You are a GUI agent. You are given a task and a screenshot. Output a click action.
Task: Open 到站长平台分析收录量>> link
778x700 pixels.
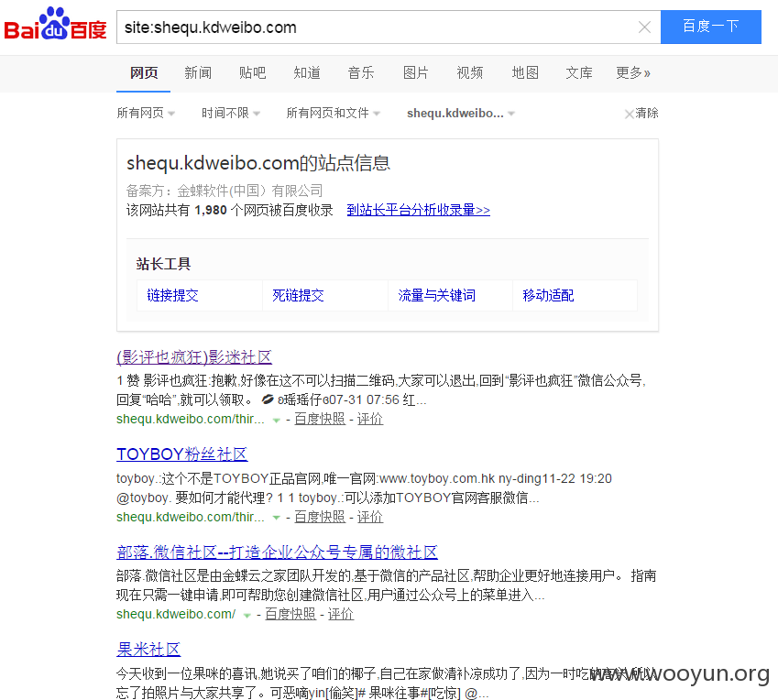click(418, 210)
